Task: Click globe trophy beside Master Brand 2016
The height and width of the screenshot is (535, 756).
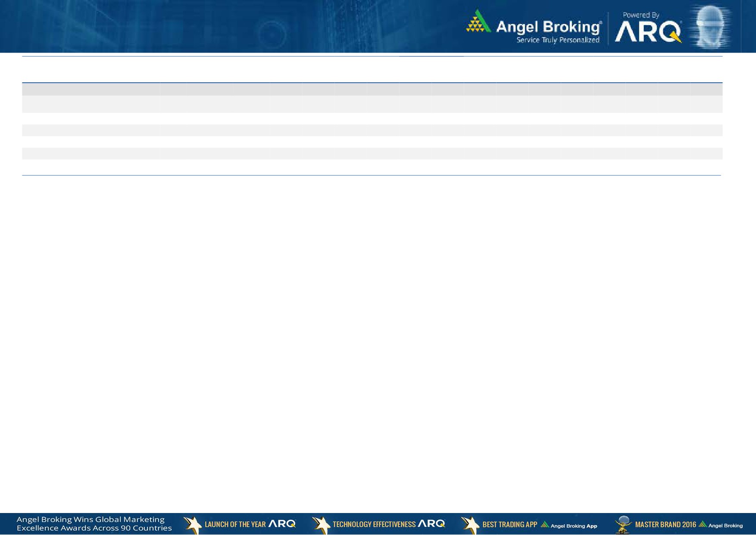Action: [x=623, y=525]
